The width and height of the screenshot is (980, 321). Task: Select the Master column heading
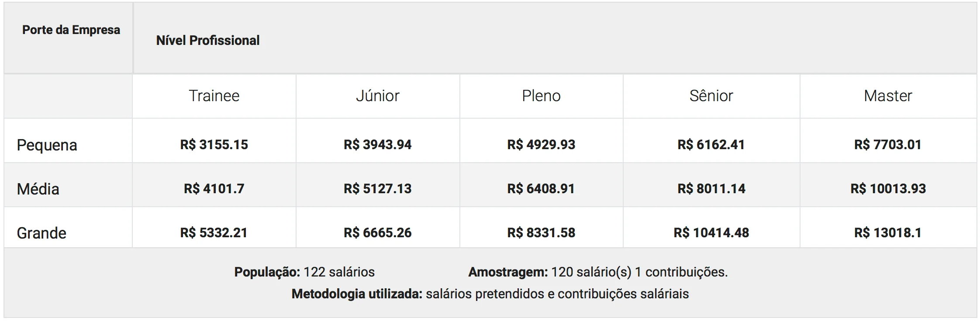tap(888, 96)
